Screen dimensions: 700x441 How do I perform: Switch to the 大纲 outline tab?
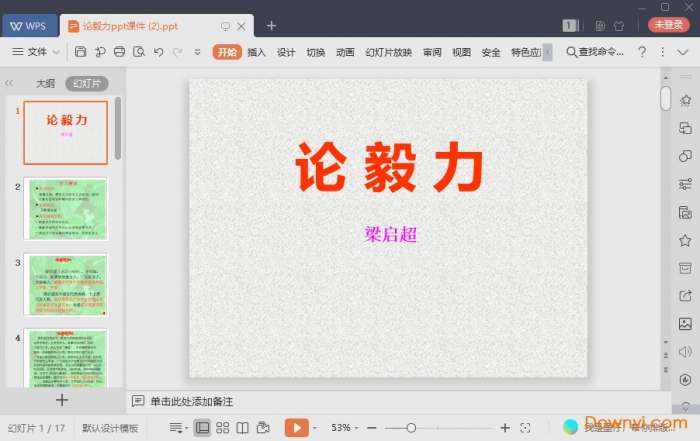pyautogui.click(x=45, y=84)
